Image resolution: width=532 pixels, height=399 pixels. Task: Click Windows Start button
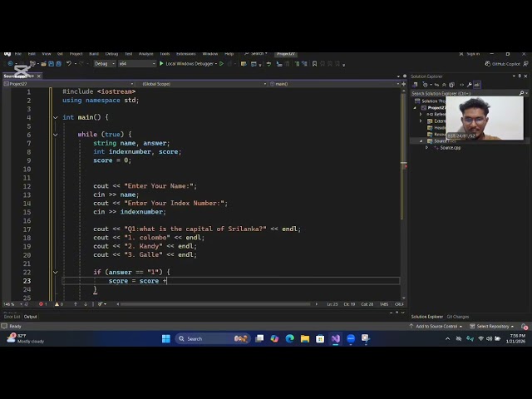pyautogui.click(x=166, y=338)
